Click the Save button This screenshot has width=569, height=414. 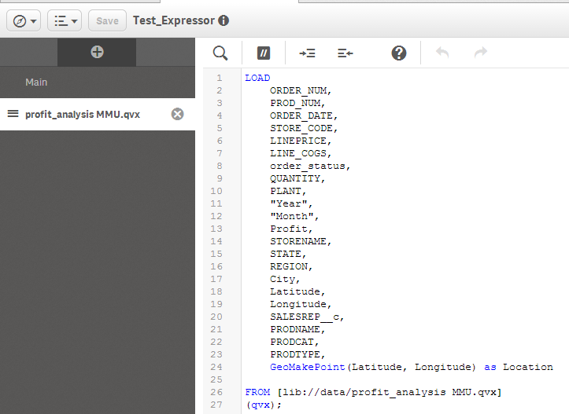click(x=107, y=21)
